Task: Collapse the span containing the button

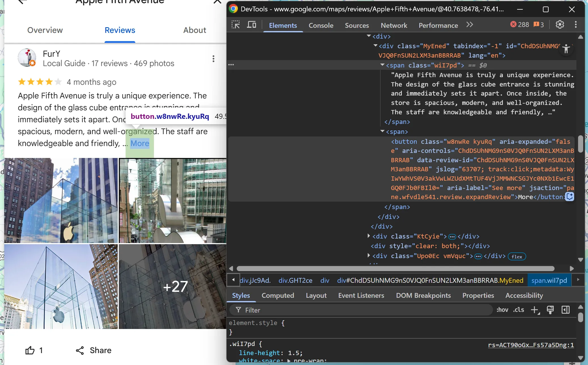Action: pos(382,131)
